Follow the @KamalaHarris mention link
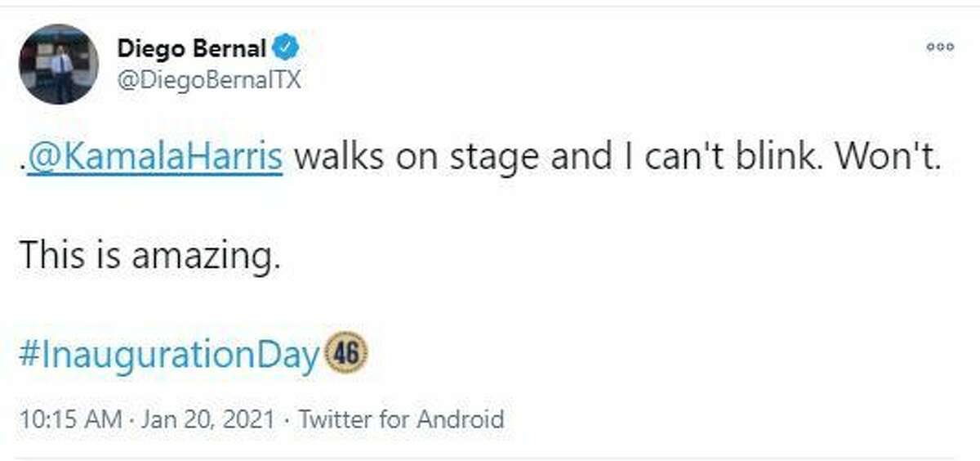This screenshot has height=461, width=980. [155, 157]
